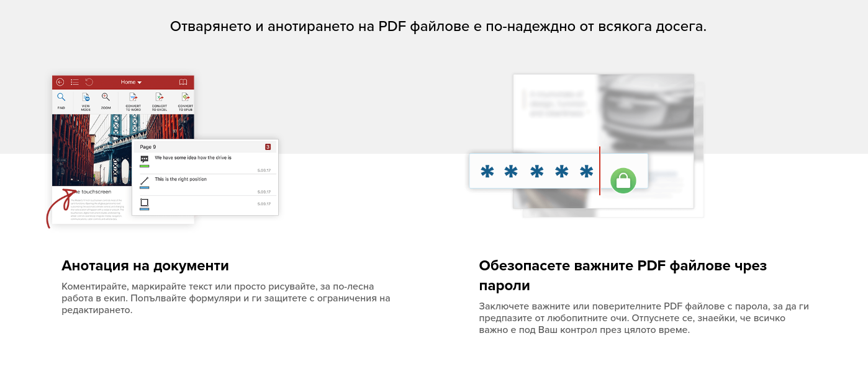
Task: Open the Home dropdown menu
Action: (131, 82)
